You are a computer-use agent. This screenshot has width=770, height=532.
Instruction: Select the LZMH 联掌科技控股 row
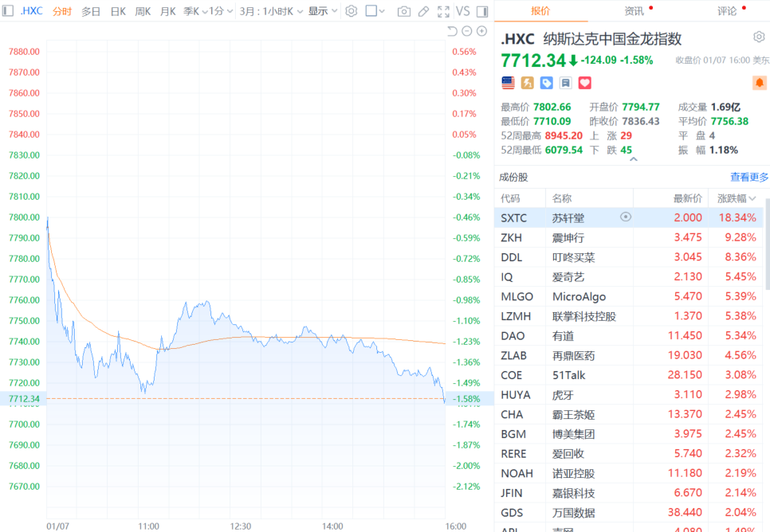(629, 316)
